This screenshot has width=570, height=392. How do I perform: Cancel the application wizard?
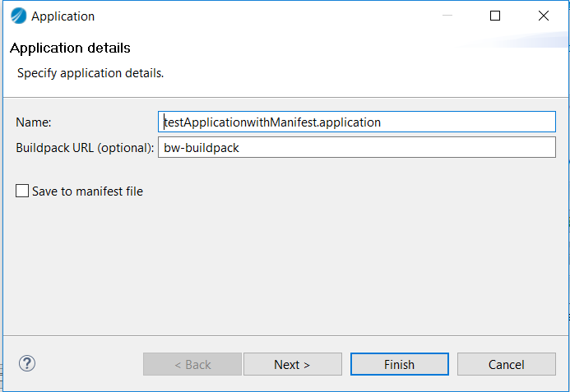(506, 364)
